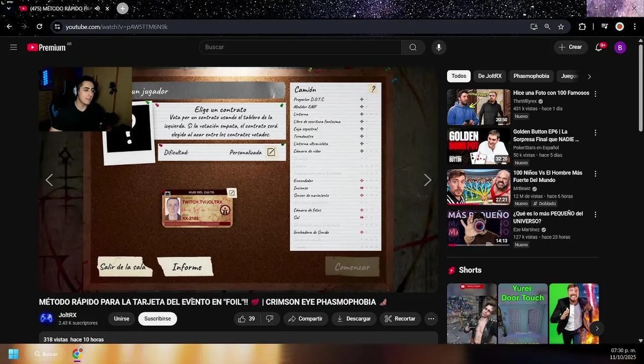Like the video with thumbs-up

pos(247,319)
